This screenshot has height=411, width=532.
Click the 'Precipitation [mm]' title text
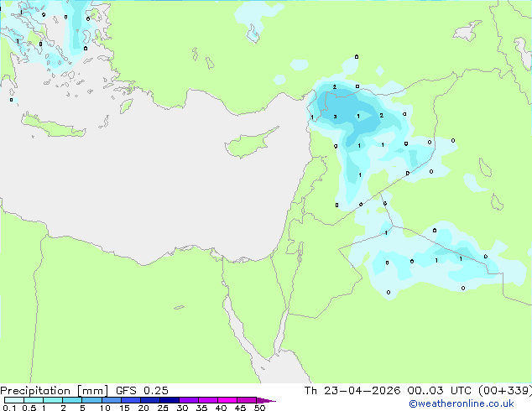[x=55, y=391]
